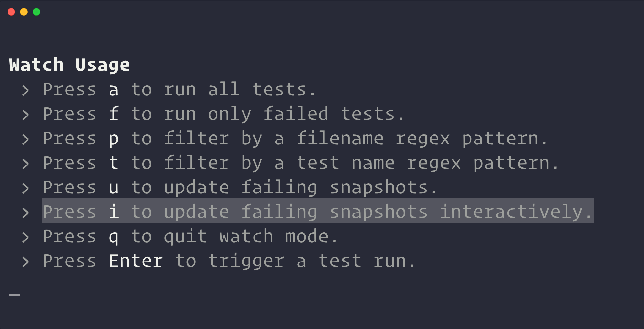Click the arrow before run only failed tests
This screenshot has width=644, height=329.
[x=25, y=115]
